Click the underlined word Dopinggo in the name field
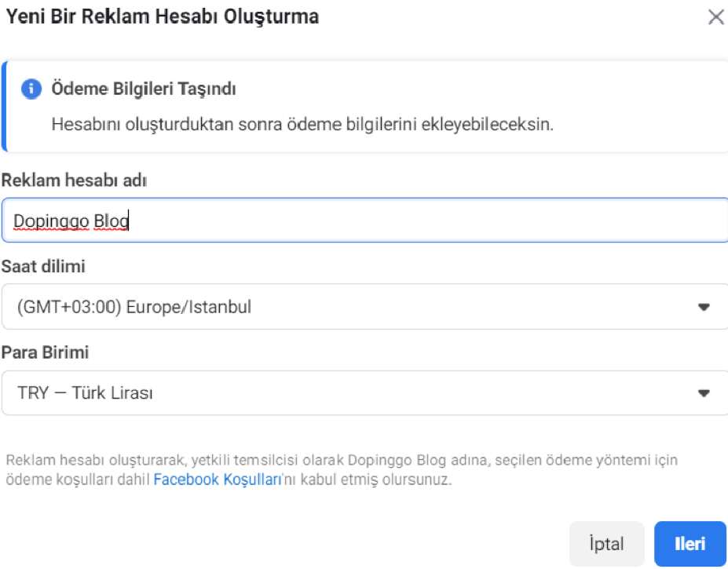The height and width of the screenshot is (569, 728). (x=51, y=222)
